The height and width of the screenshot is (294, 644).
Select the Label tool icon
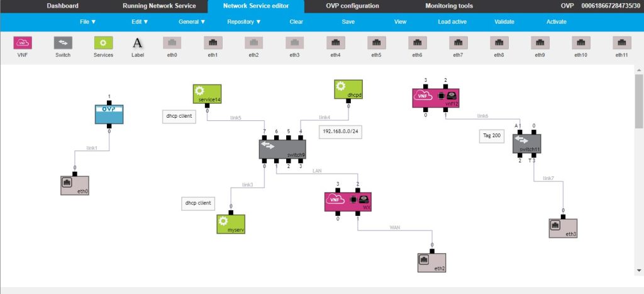point(138,43)
